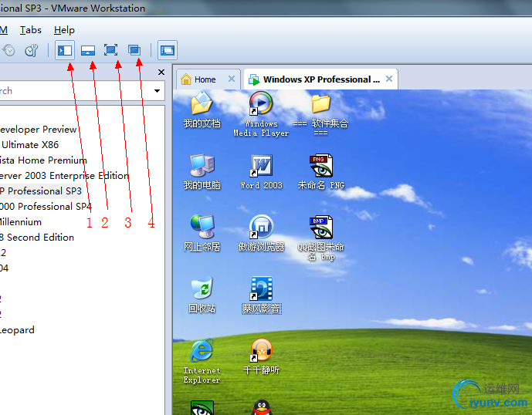532x415 pixels.
Task: Select the 98 Second Edition VM entry
Action: tap(37, 238)
